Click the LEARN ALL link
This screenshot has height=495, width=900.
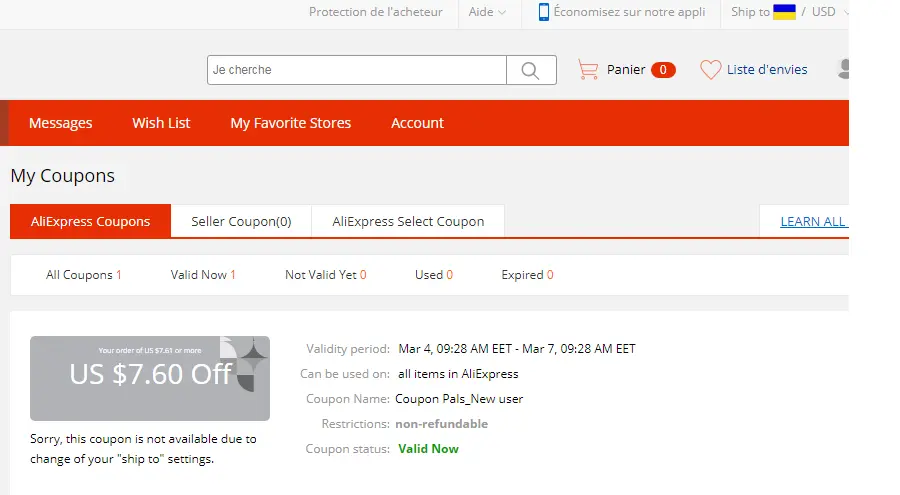[x=813, y=221]
